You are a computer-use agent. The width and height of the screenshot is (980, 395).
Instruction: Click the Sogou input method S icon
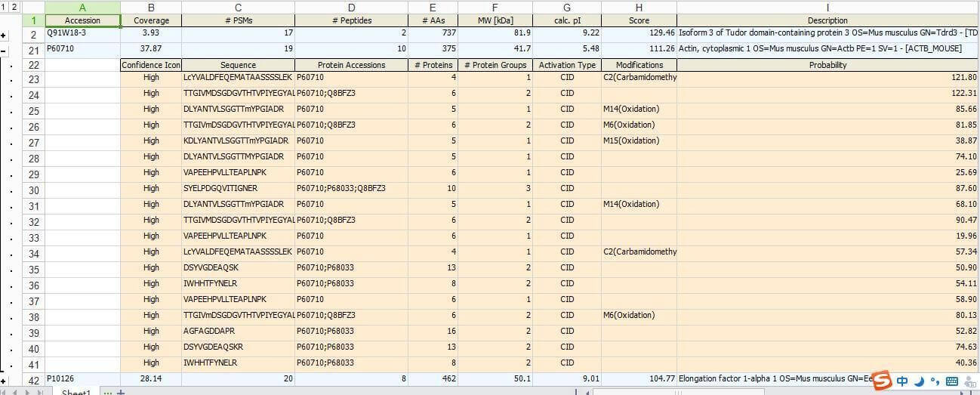coord(882,381)
